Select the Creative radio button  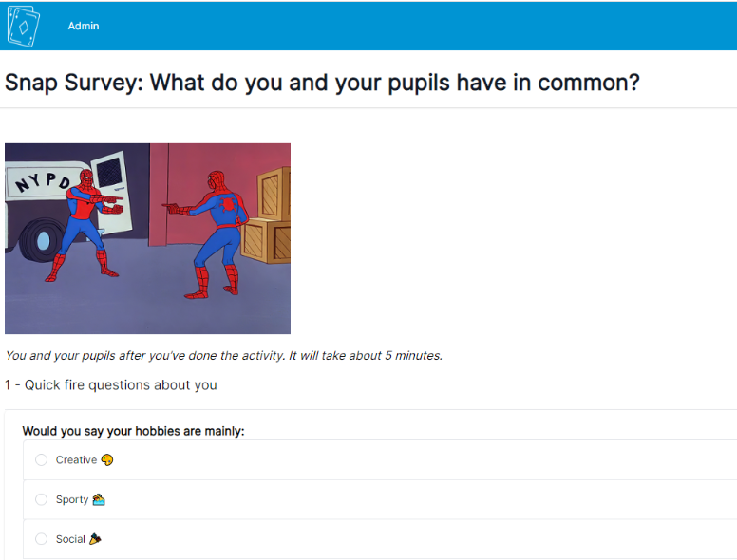pos(42,459)
